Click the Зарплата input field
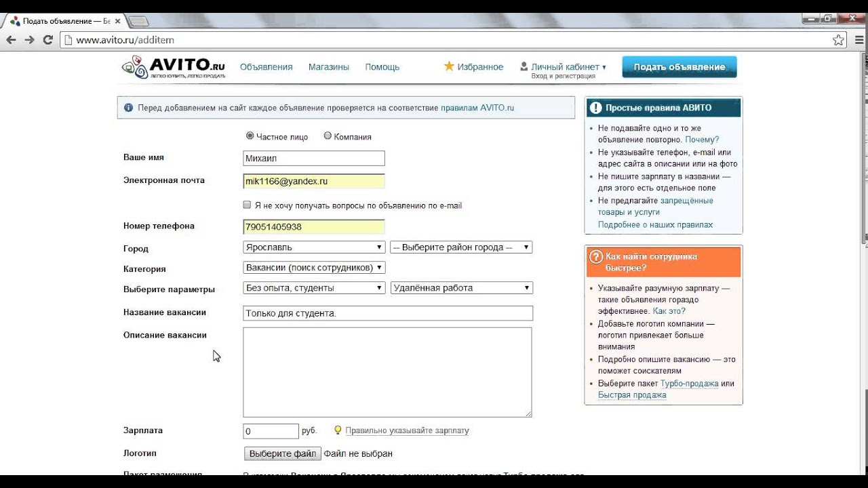This screenshot has height=488, width=868. [271, 431]
